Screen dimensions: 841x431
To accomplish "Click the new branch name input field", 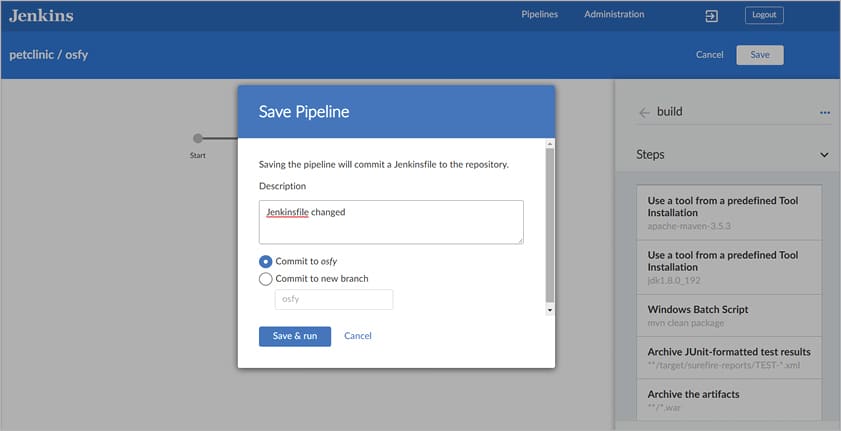I will [334, 299].
